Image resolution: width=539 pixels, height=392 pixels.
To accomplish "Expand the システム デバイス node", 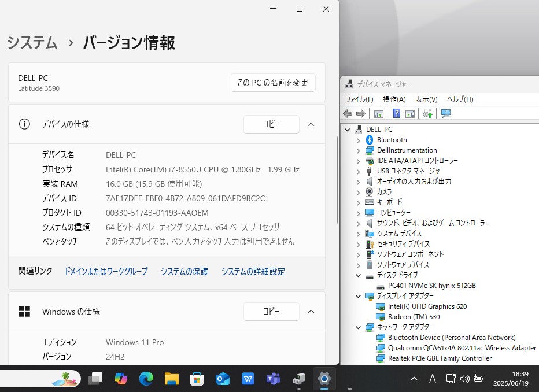I will 358,234.
